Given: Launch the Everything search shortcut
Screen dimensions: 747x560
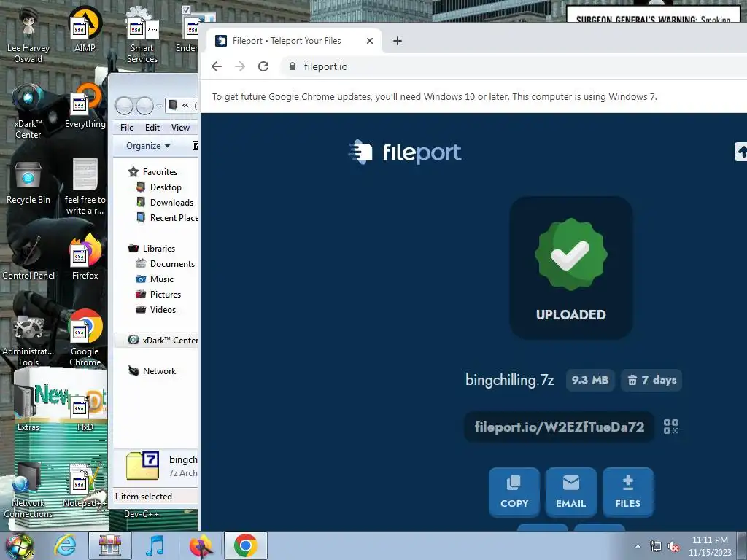Looking at the screenshot, I should 85,106.
